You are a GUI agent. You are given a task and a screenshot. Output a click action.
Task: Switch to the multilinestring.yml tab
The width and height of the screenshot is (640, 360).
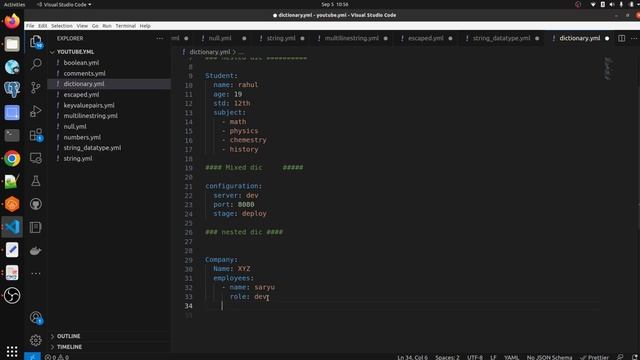tap(351, 38)
